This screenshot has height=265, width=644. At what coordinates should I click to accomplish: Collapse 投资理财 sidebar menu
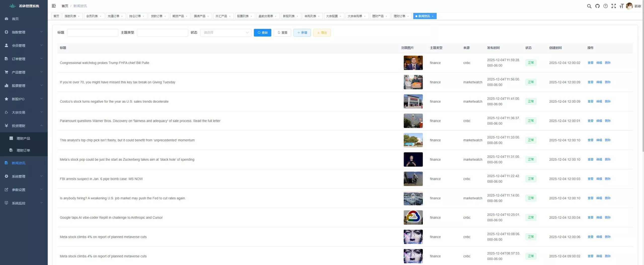(24, 126)
